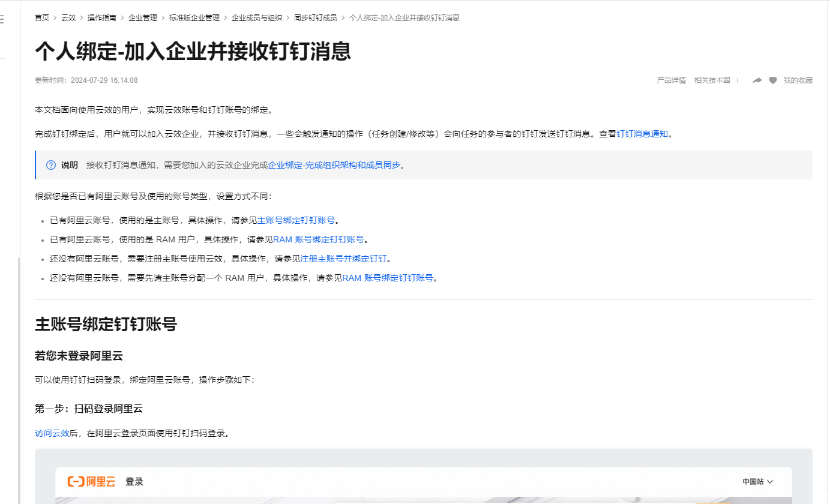Open RAM 账号绑定钉钉账号 link in fourth bullet

click(x=388, y=278)
